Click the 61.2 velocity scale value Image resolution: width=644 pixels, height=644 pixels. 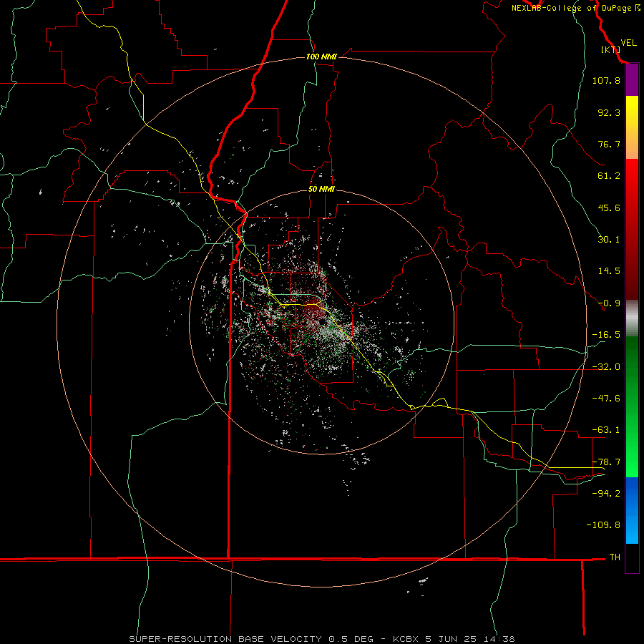click(609, 176)
